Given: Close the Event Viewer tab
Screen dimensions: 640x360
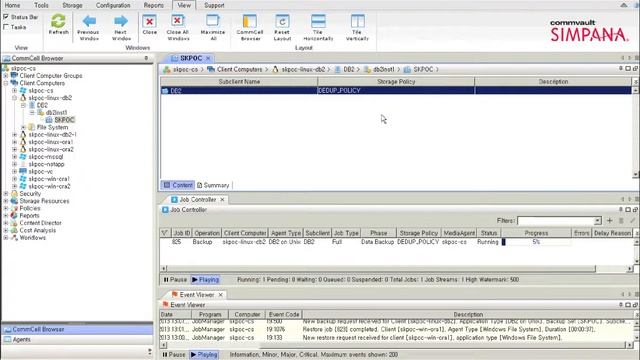Looking at the screenshot, I should [220, 295].
